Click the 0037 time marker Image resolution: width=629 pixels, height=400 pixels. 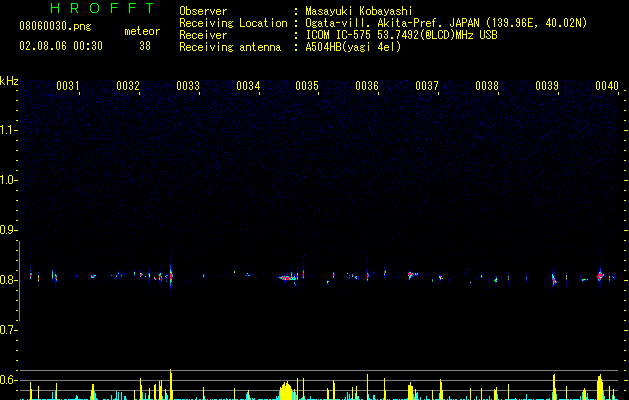click(x=427, y=86)
